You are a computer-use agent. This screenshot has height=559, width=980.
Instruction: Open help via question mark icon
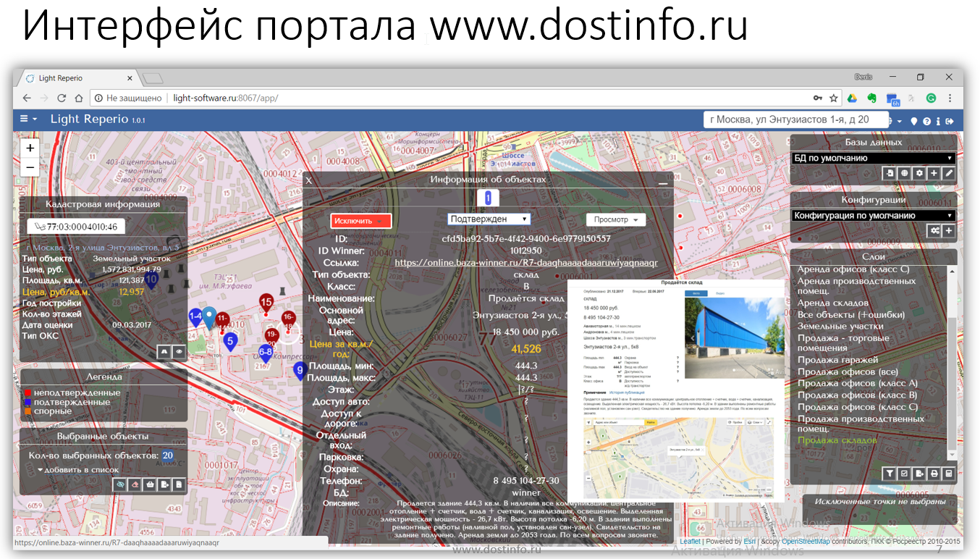926,121
